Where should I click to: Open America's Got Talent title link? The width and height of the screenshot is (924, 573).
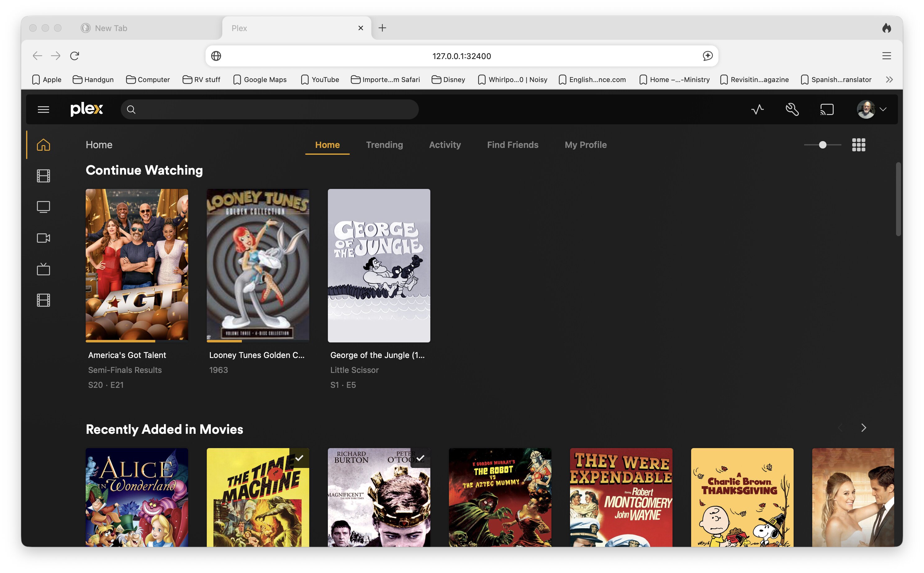click(127, 355)
